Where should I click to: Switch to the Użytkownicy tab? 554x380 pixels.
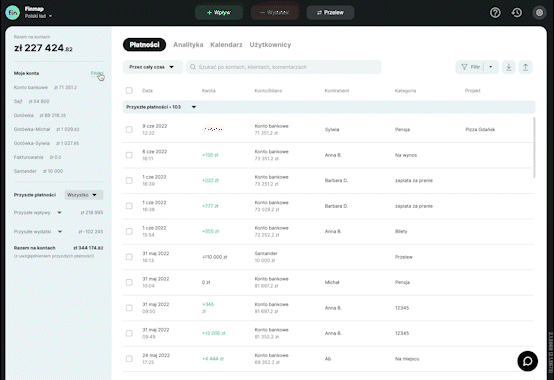tap(270, 45)
